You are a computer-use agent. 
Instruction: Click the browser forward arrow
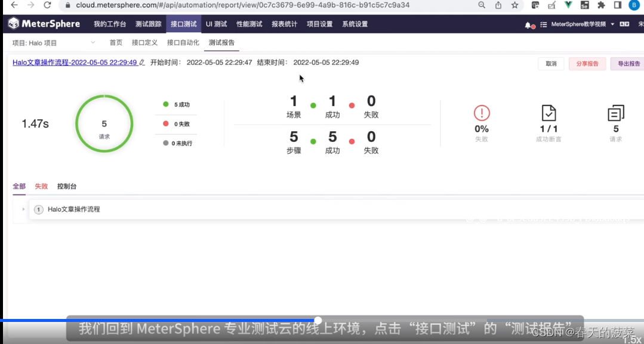pyautogui.click(x=31, y=5)
